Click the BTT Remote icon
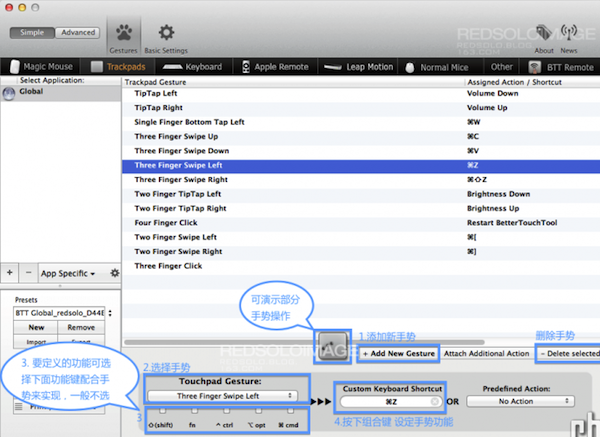The height and width of the screenshot is (437, 600). tap(534, 67)
